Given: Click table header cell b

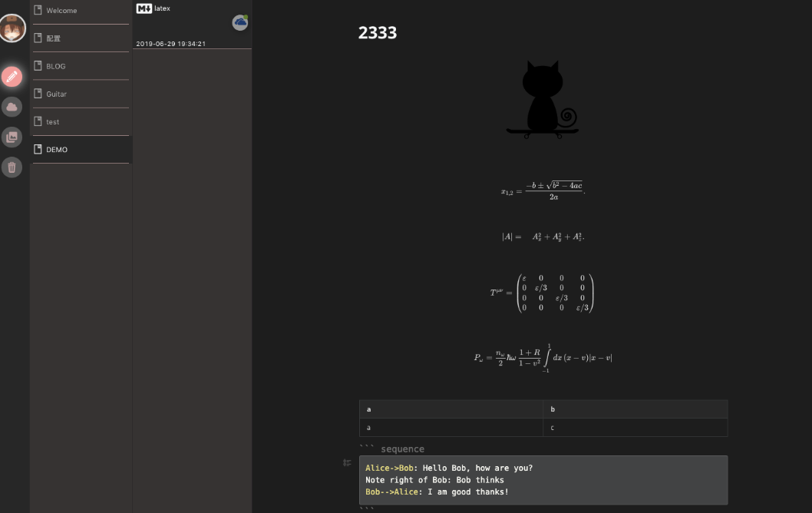Looking at the screenshot, I should [x=635, y=409].
